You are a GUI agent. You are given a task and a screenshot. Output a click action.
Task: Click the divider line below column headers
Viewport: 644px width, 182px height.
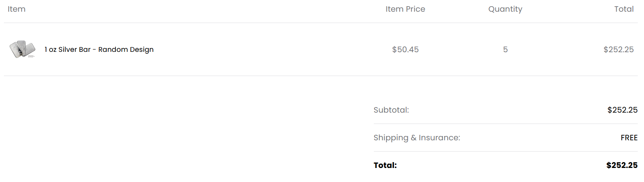(320, 23)
